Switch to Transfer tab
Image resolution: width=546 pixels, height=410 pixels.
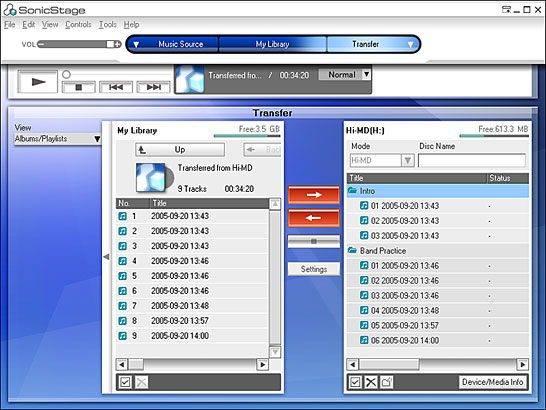(x=366, y=44)
